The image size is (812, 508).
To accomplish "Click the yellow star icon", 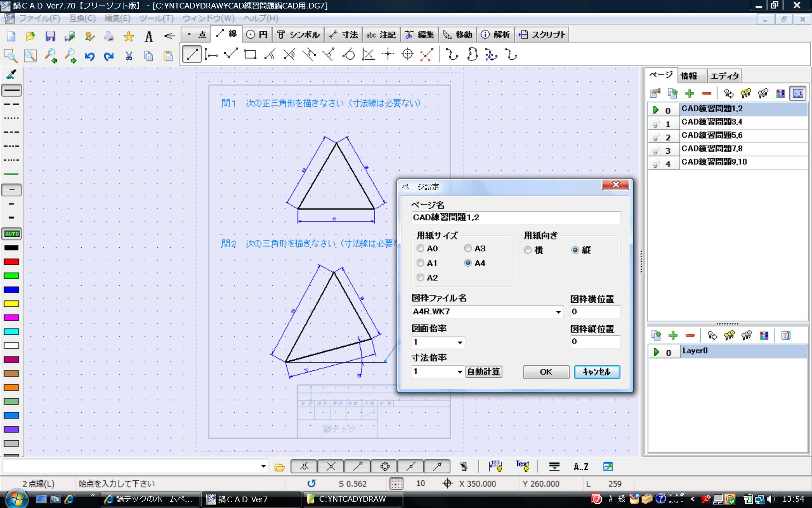I will (129, 36).
